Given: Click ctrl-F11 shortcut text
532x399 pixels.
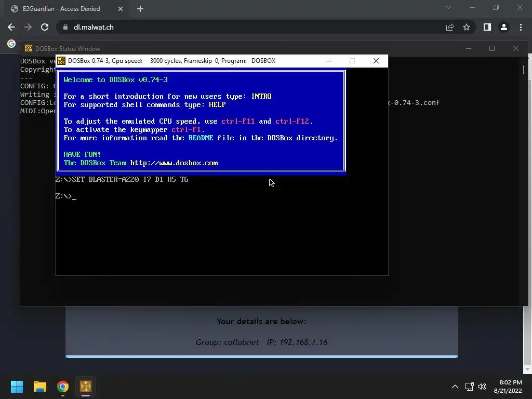Looking at the screenshot, I should (238, 121).
